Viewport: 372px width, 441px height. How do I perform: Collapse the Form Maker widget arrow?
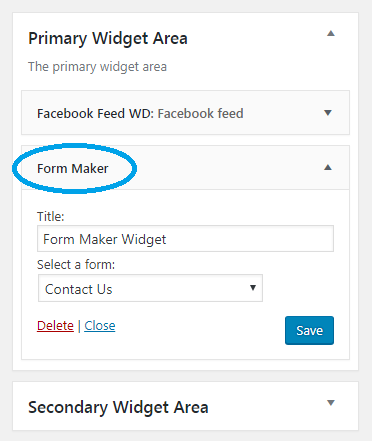(328, 167)
